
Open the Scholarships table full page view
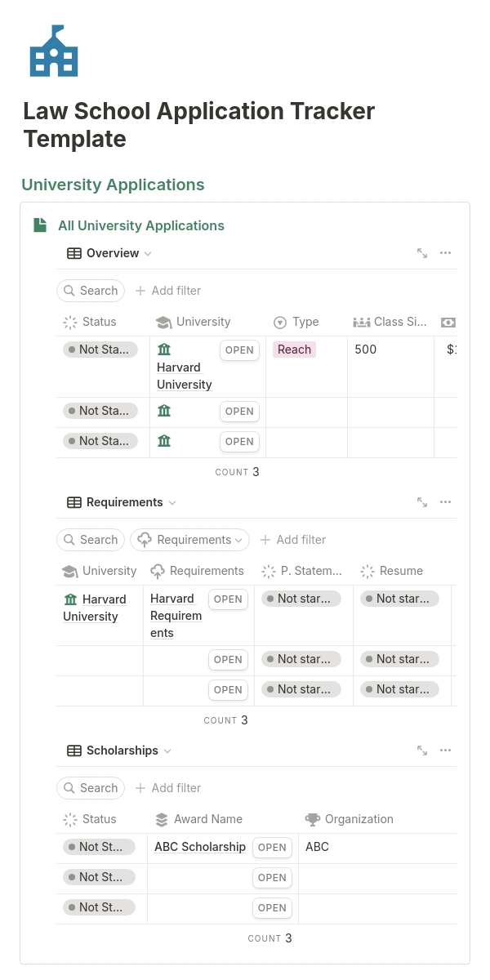(x=422, y=751)
